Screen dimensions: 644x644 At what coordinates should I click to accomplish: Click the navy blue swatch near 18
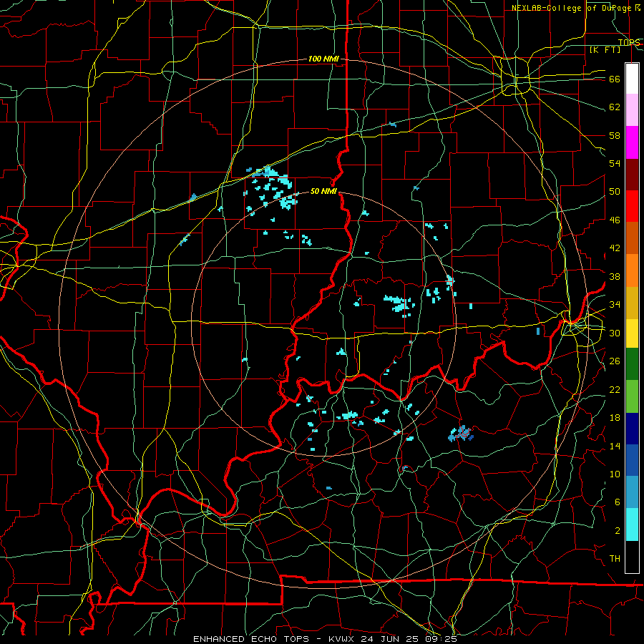pos(632,429)
